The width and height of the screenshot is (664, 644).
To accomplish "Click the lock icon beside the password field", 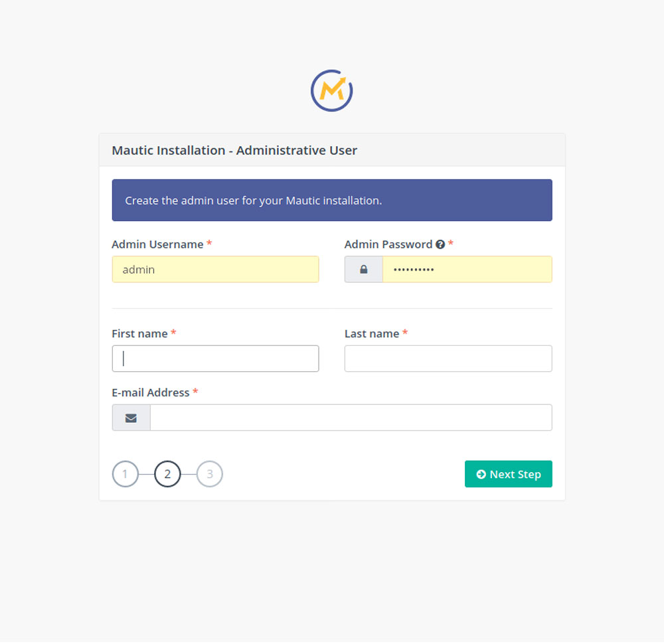I will tap(363, 270).
